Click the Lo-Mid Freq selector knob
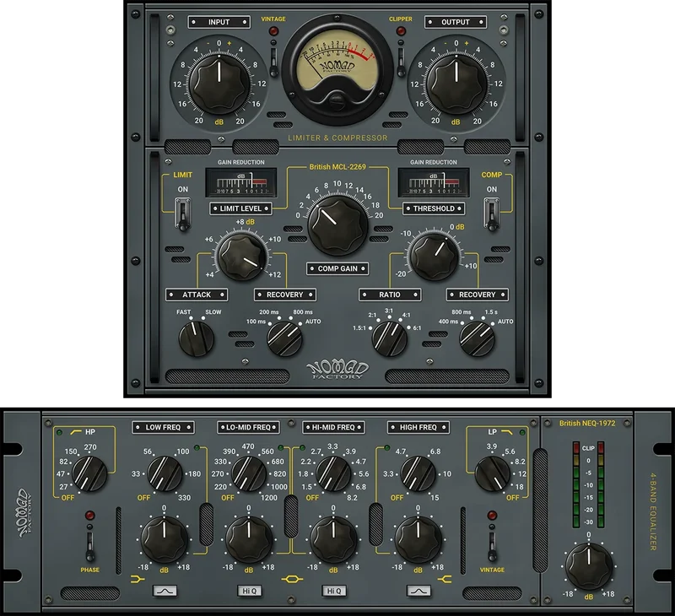The image size is (675, 616). [249, 473]
